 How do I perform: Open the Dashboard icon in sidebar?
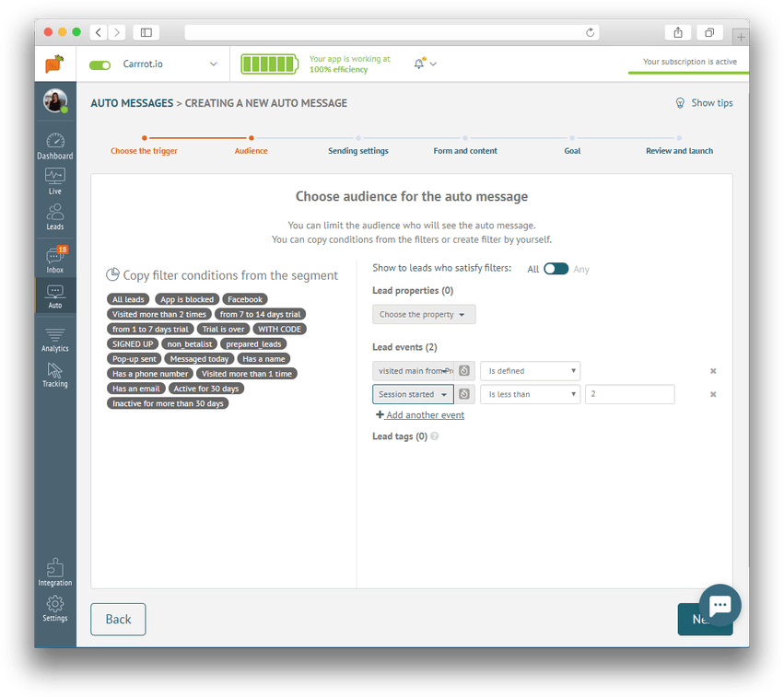[x=55, y=145]
